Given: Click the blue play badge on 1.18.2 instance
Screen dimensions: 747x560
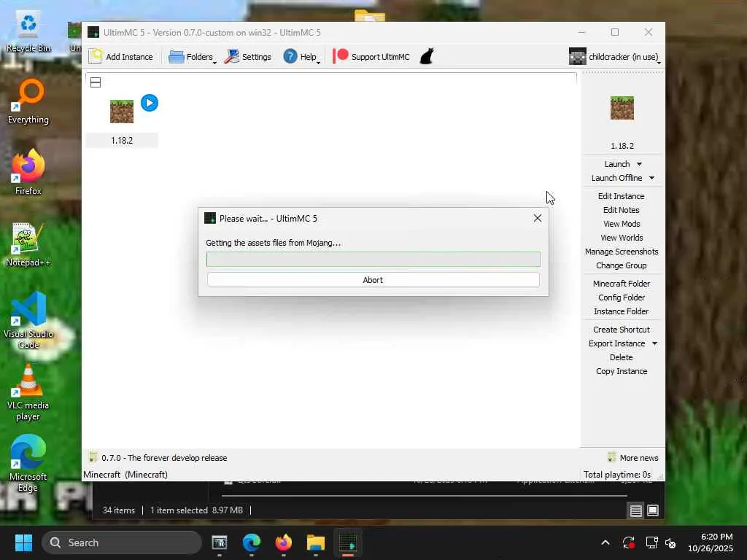Looking at the screenshot, I should (x=150, y=103).
